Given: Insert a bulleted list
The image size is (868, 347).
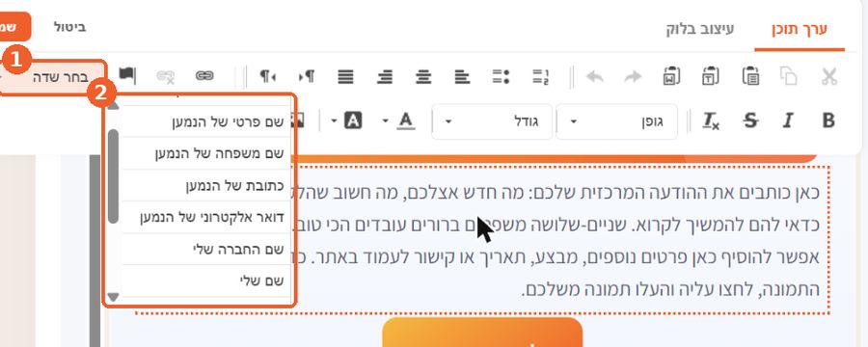Looking at the screenshot, I should pos(501,76).
